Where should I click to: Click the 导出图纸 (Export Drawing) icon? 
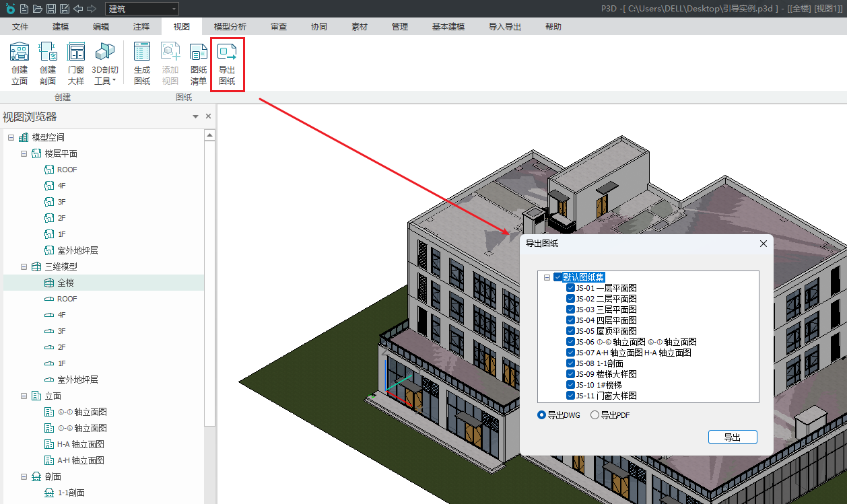pos(227,63)
